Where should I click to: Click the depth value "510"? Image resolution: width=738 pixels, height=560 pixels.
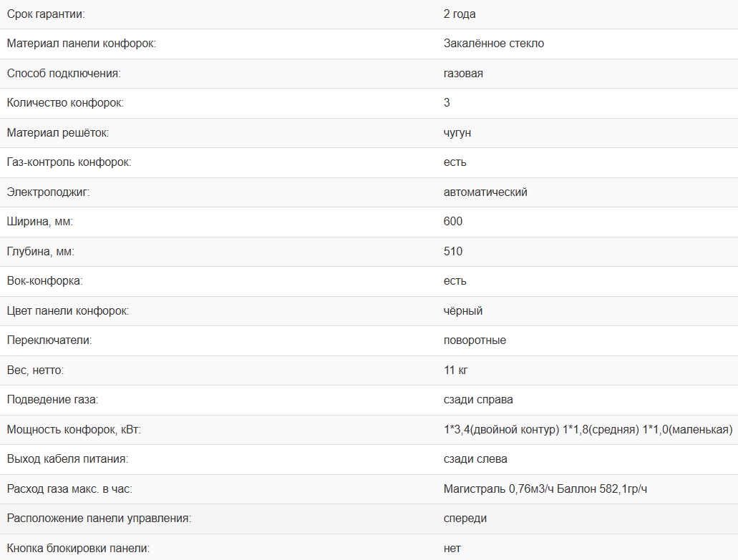point(453,252)
